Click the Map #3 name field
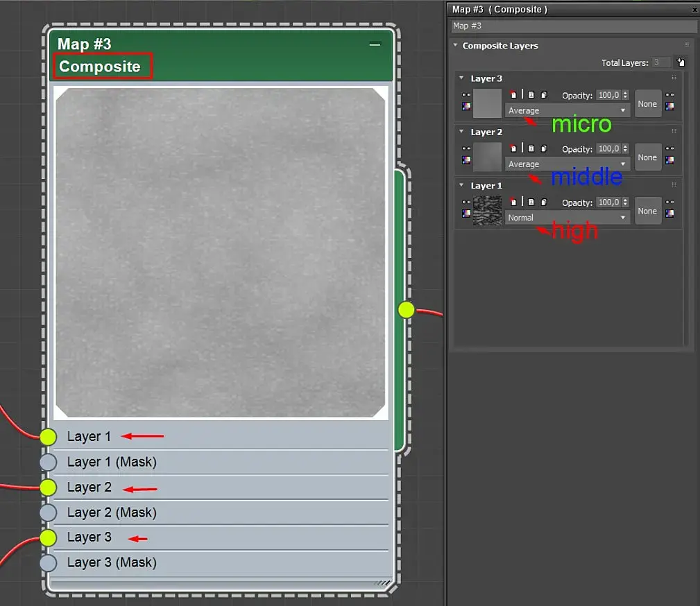This screenshot has height=606, width=700. click(574, 26)
